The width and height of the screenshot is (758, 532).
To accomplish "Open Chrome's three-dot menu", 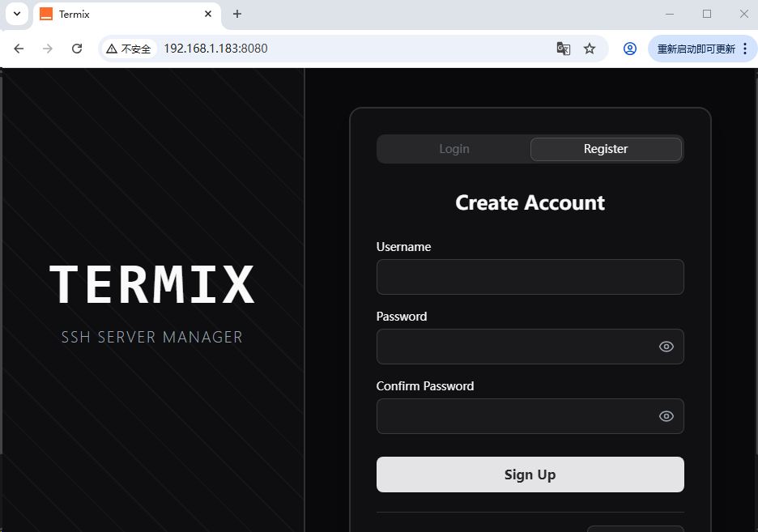I will [745, 49].
